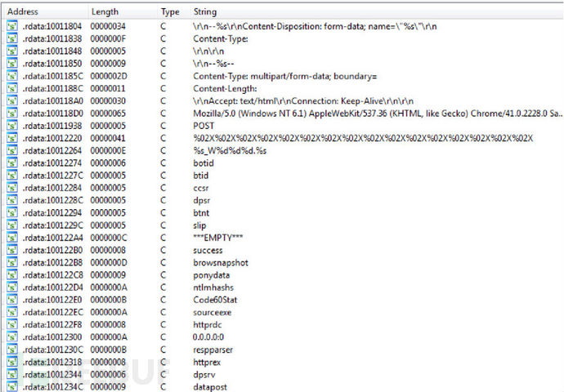Click the string icon beside address 10011804
564x392 pixels.
coord(11,27)
